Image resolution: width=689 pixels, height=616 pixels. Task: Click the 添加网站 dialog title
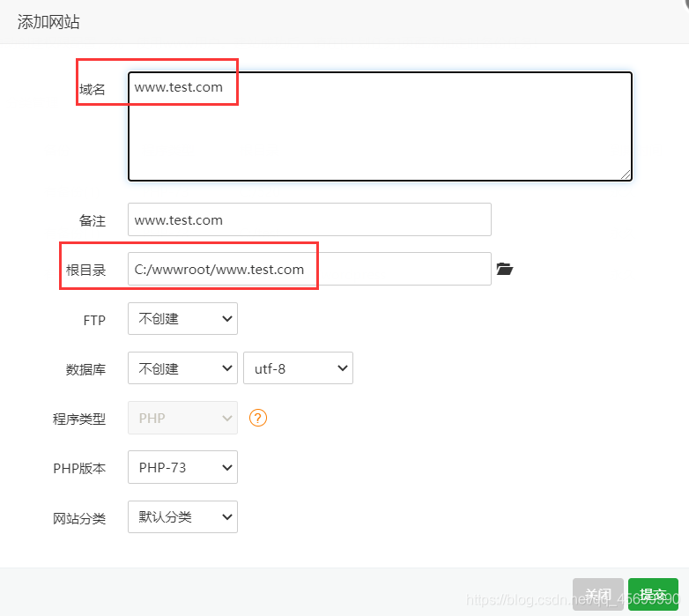(48, 22)
